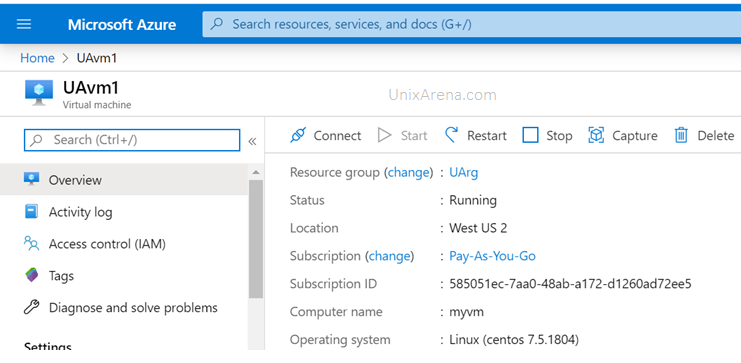The image size is (741, 363).
Task: Go to Home breadcrumb
Action: pyautogui.click(x=37, y=58)
